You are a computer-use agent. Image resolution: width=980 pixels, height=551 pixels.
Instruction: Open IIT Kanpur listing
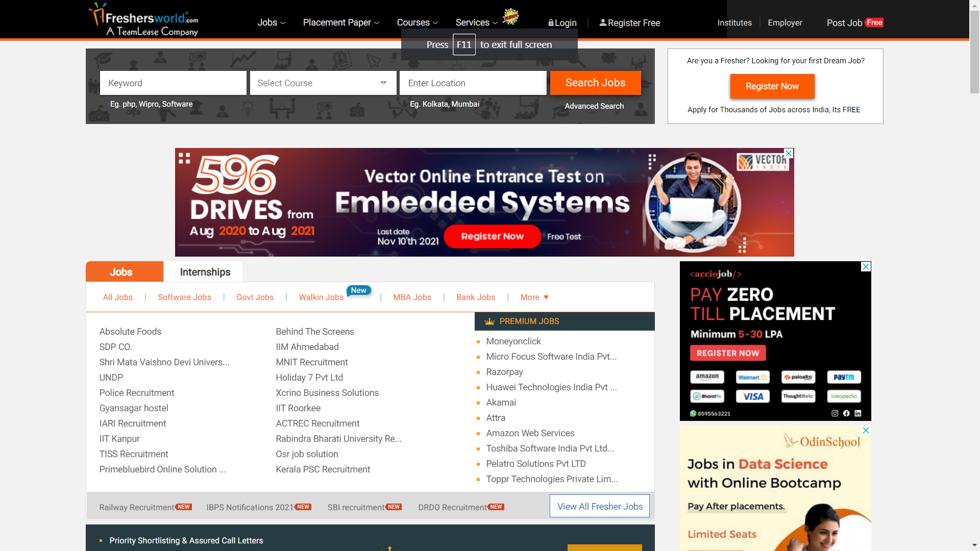pyautogui.click(x=119, y=439)
